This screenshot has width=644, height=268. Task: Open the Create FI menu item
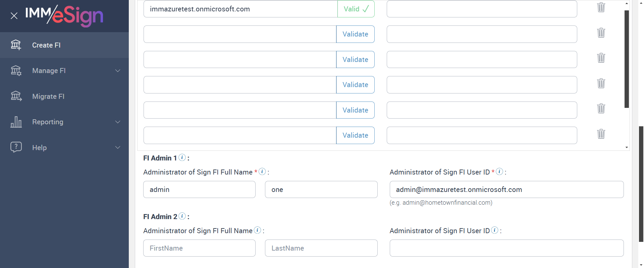(46, 45)
